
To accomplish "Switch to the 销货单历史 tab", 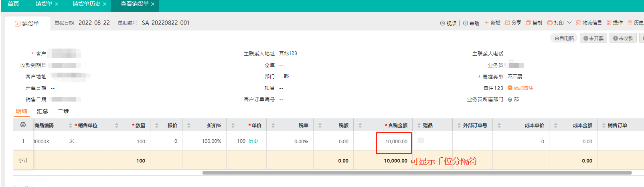I will point(87,4).
